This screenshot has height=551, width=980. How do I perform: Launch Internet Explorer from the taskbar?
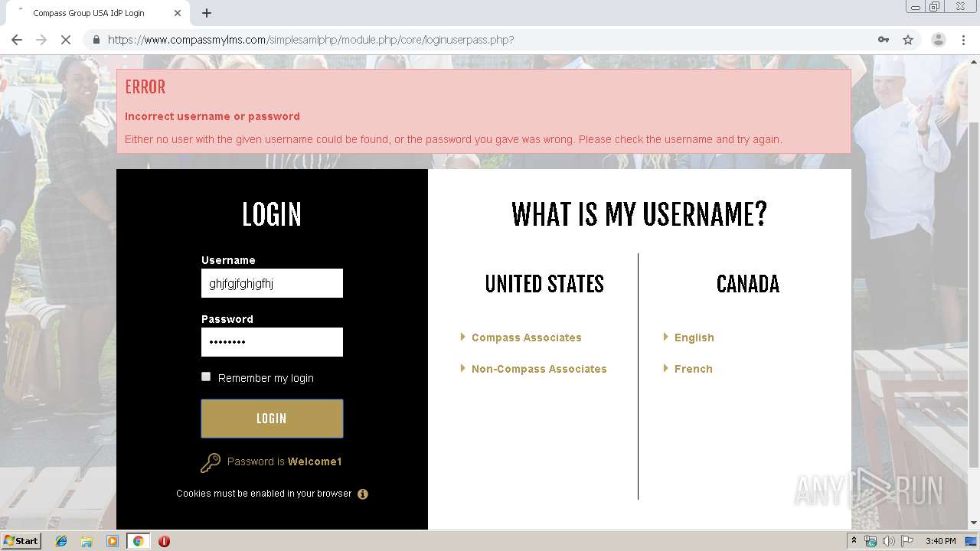pos(61,541)
